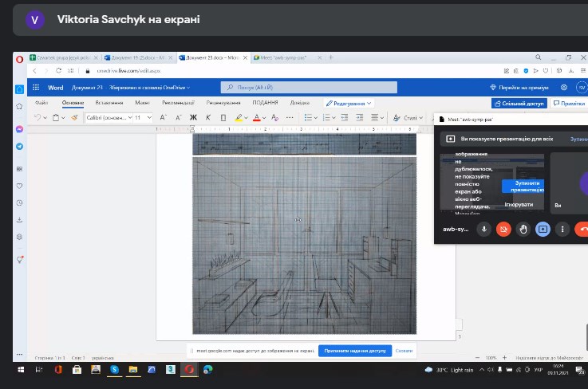Open Messenger in Opera sidebar

tap(19, 129)
